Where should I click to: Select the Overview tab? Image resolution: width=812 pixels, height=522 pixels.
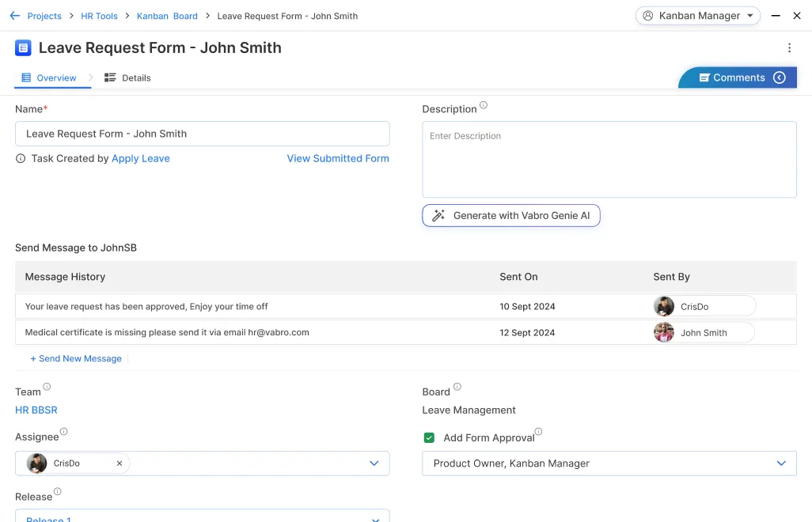[49, 78]
